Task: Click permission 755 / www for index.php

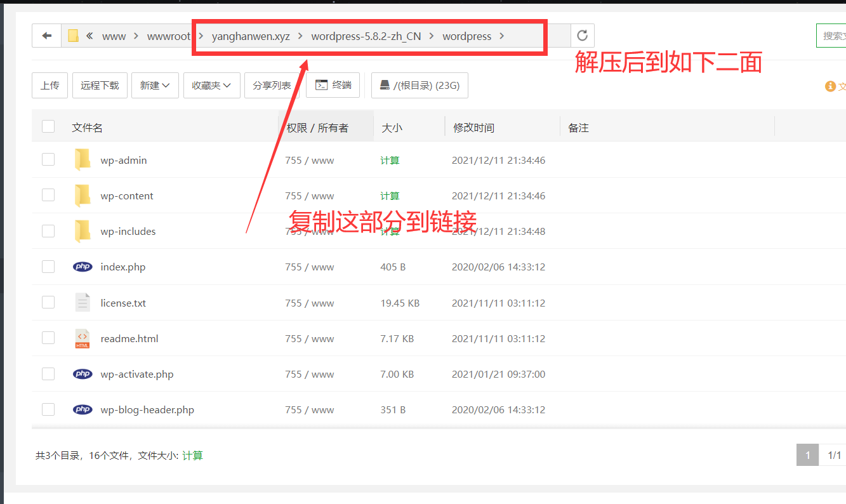Action: [309, 267]
